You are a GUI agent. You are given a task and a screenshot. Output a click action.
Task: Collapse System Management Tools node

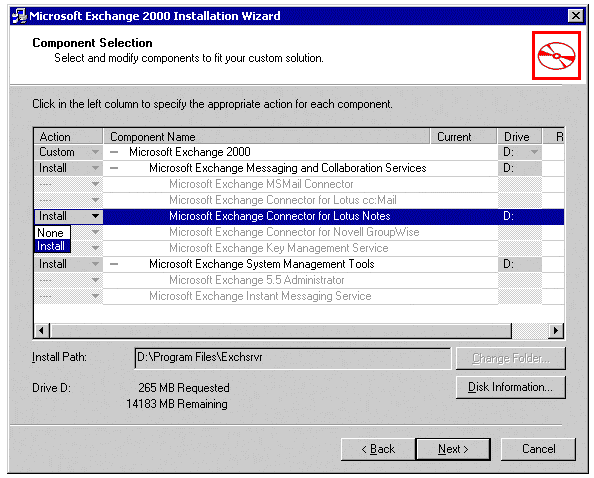pyautogui.click(x=114, y=264)
